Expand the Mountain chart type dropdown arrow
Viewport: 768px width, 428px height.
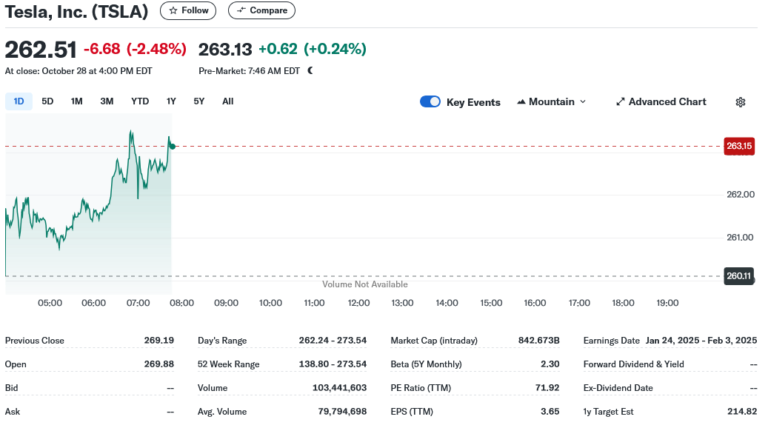[x=583, y=102]
